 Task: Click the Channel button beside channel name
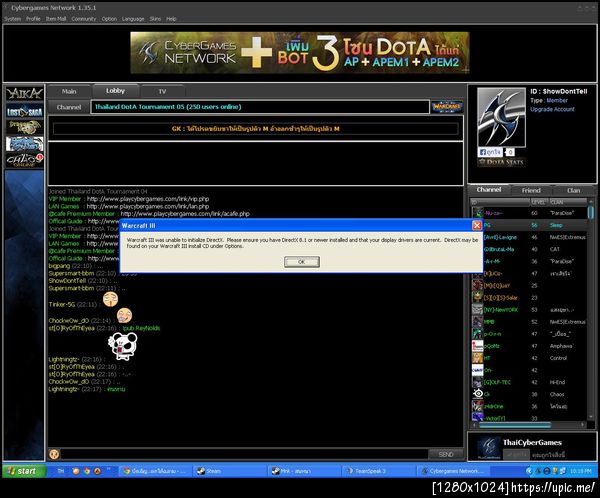click(x=69, y=107)
